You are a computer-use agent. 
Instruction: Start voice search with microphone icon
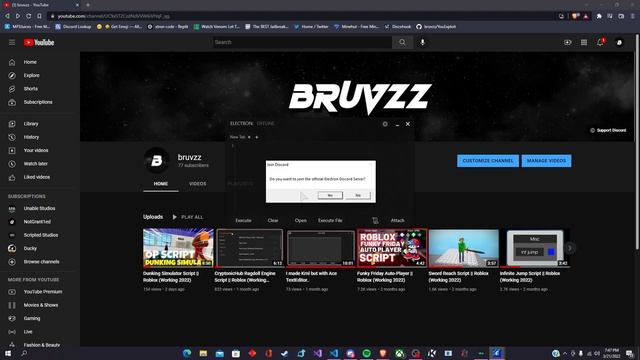point(422,42)
